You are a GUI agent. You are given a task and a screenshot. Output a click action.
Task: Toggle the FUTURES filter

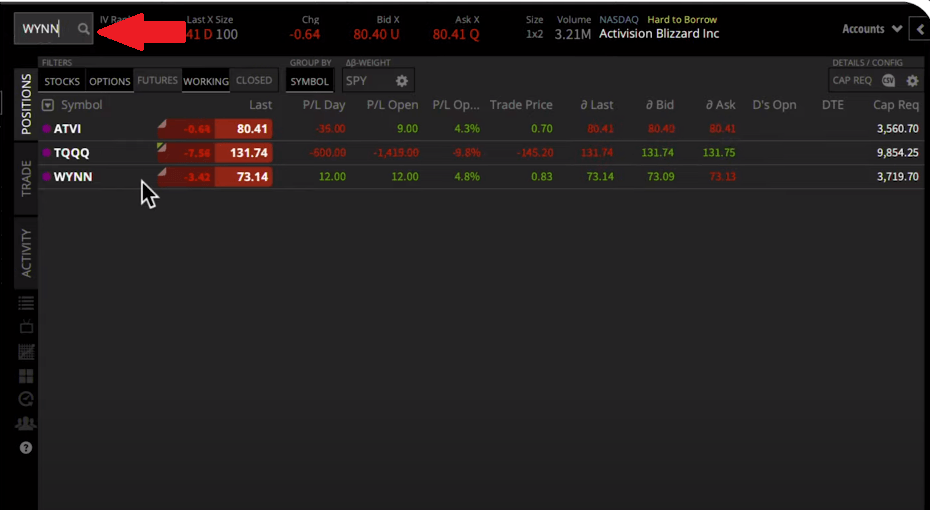(x=157, y=81)
